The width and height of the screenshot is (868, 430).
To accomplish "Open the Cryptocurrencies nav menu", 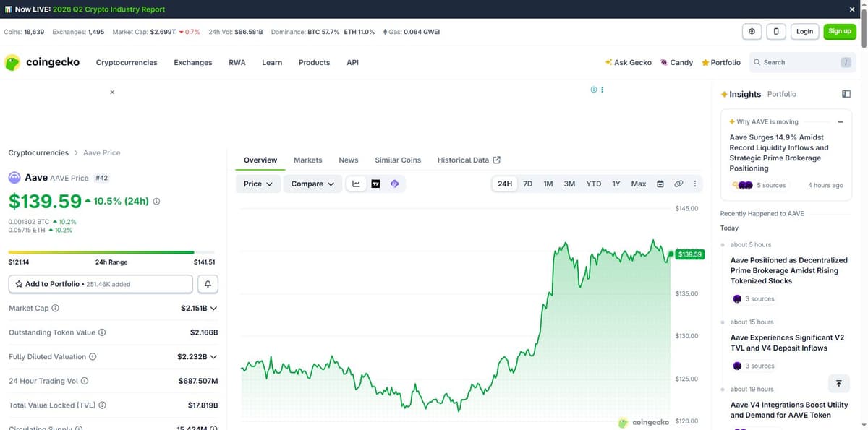I will [x=127, y=63].
